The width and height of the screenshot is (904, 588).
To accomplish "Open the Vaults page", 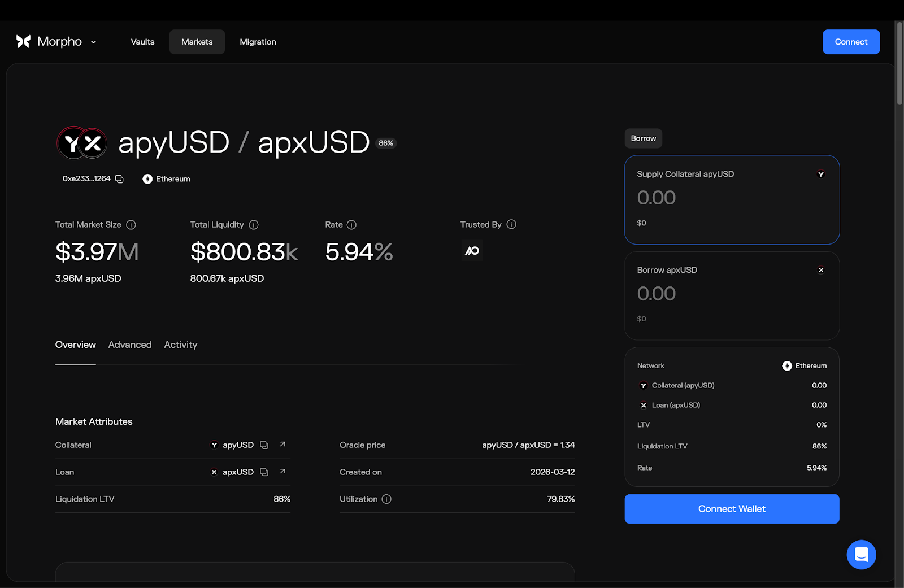I will 142,42.
